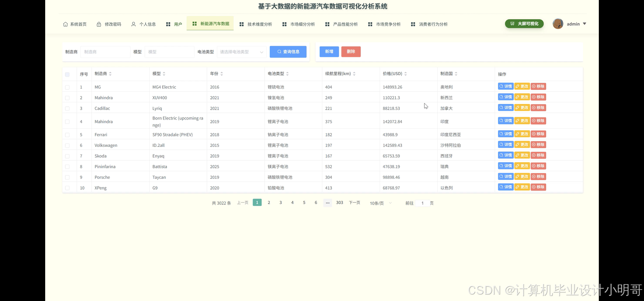Click the red 删除 button

351,52
